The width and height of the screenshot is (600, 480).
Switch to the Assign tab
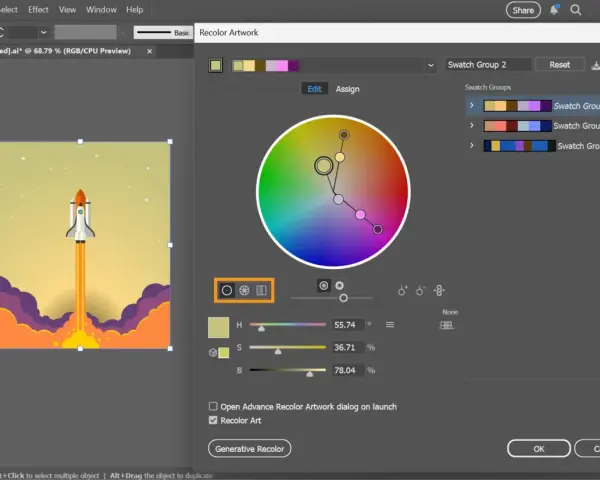(x=347, y=89)
